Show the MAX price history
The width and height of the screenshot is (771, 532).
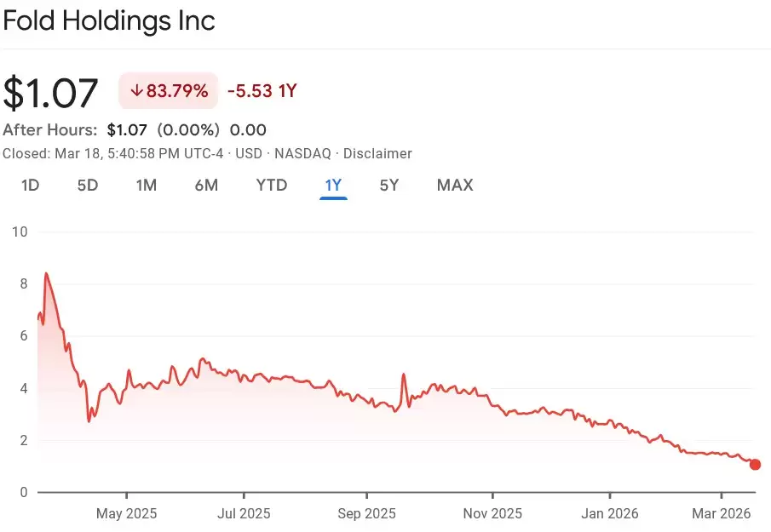[x=455, y=185]
